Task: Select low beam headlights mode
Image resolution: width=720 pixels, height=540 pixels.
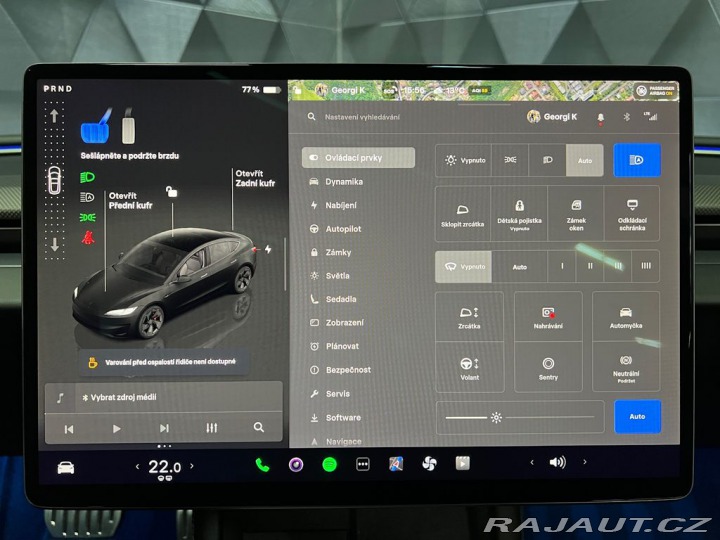Action: [547, 160]
